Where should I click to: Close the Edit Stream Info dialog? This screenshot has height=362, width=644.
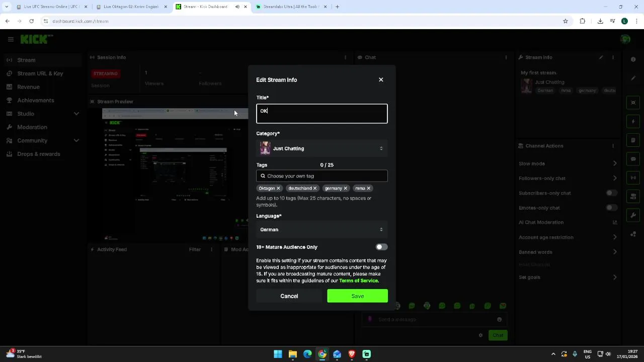click(x=381, y=79)
